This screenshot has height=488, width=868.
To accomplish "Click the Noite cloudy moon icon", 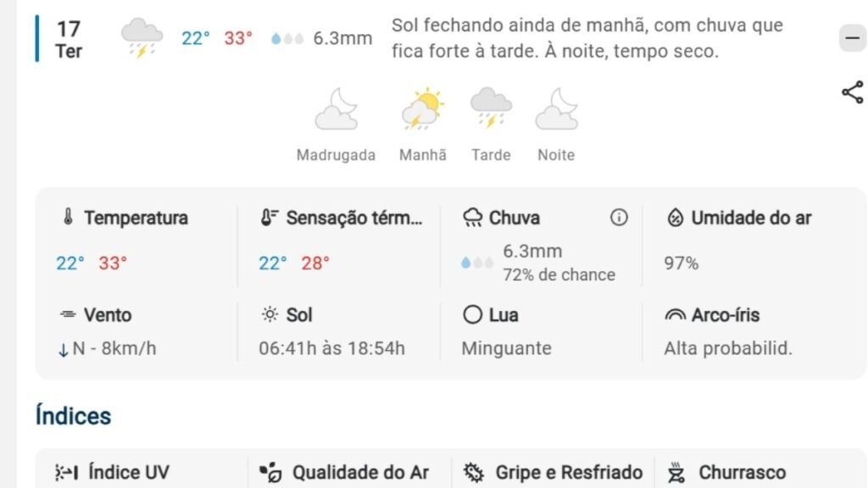I will click(x=556, y=109).
